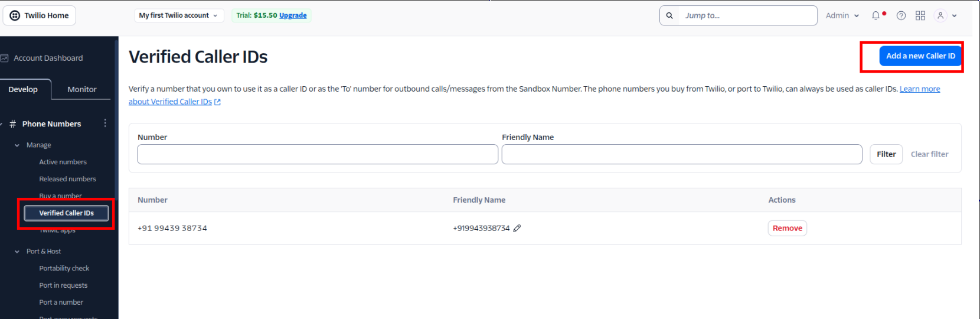Click the Account Dashboard icon
This screenshot has height=319, width=980.
[5, 58]
